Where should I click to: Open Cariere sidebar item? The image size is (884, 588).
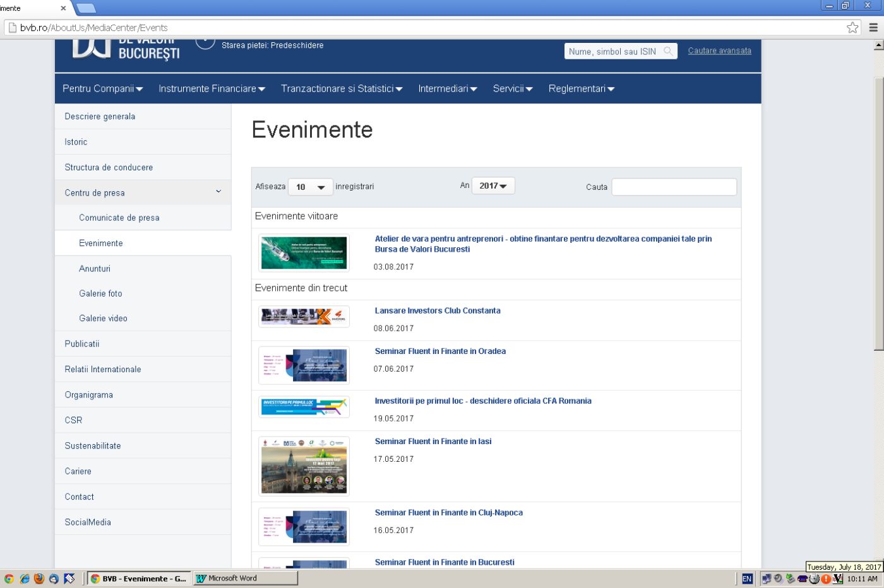pos(143,471)
